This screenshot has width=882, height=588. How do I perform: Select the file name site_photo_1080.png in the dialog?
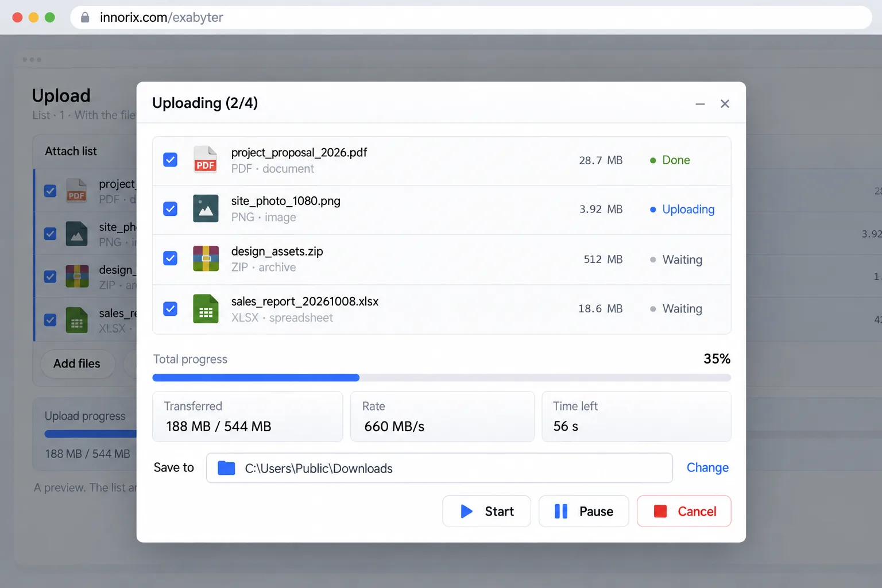(286, 201)
